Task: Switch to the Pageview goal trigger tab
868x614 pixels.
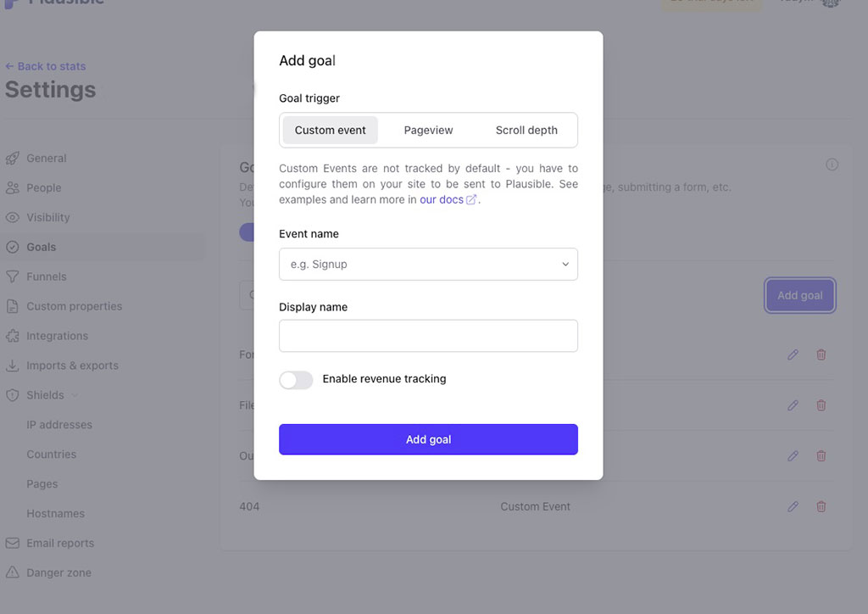Action: [x=428, y=130]
